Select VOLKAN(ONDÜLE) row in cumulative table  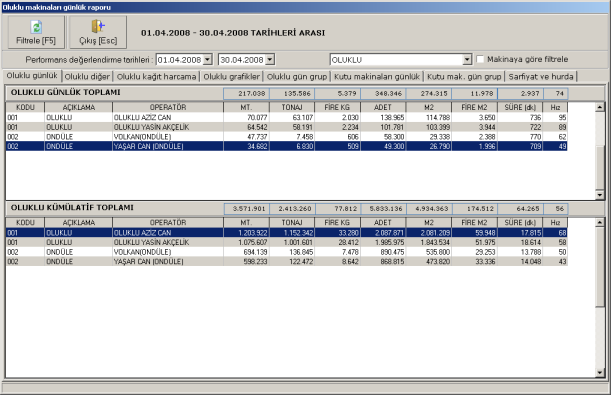pos(286,252)
